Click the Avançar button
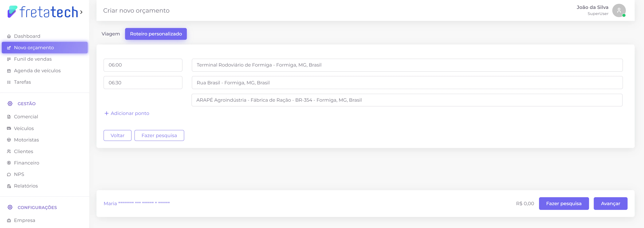644x228 pixels. point(610,203)
